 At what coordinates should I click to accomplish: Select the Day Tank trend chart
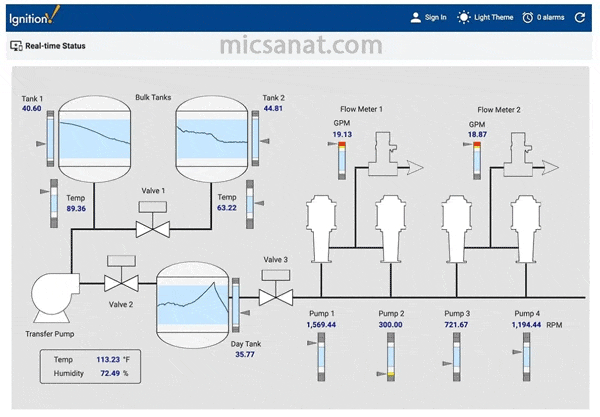tap(192, 305)
